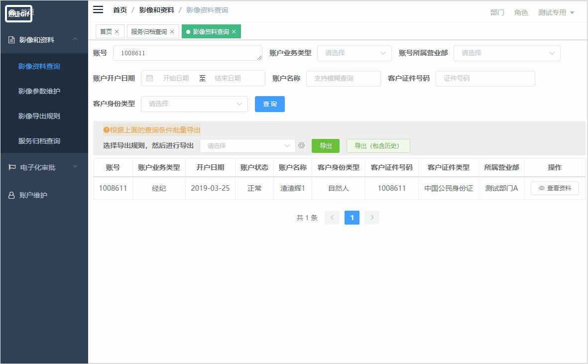This screenshot has height=364, width=588.
Task: Click 查看资料 for account 1008611
Action: pyautogui.click(x=555, y=188)
